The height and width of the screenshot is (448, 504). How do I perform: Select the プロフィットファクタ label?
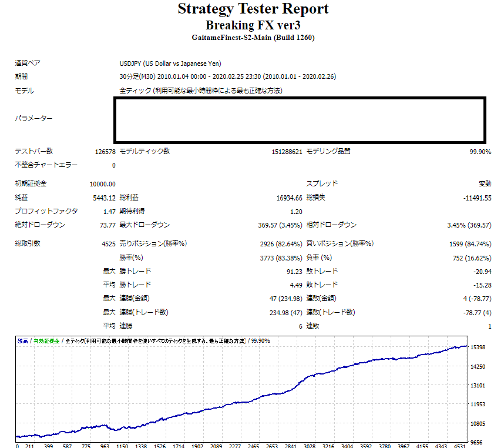pos(46,211)
